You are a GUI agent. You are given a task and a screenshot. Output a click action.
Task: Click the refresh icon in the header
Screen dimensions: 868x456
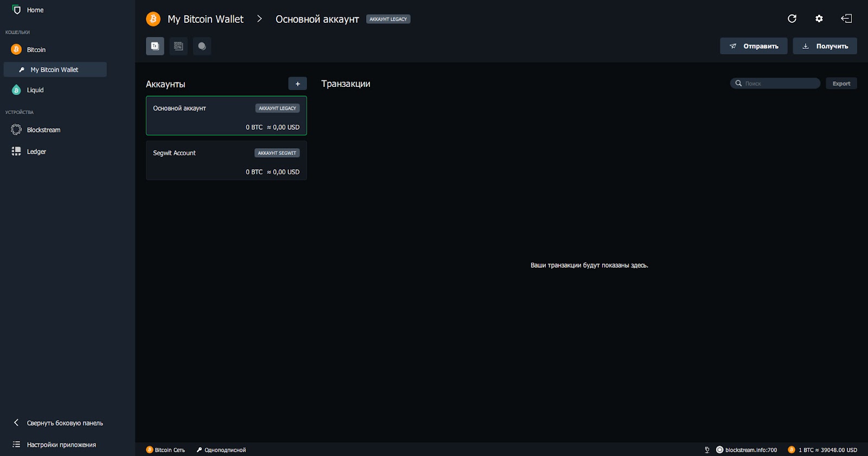[792, 18]
